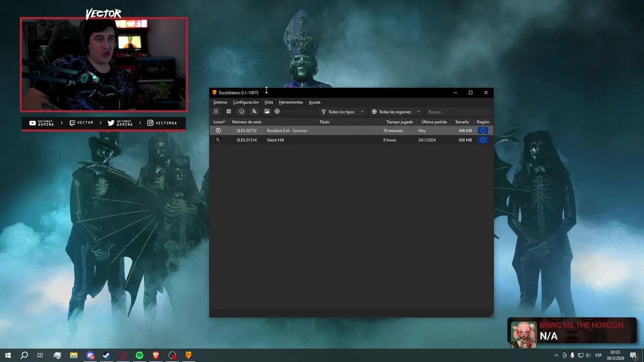Open the Sistema menu
644x362 pixels.
coord(220,102)
